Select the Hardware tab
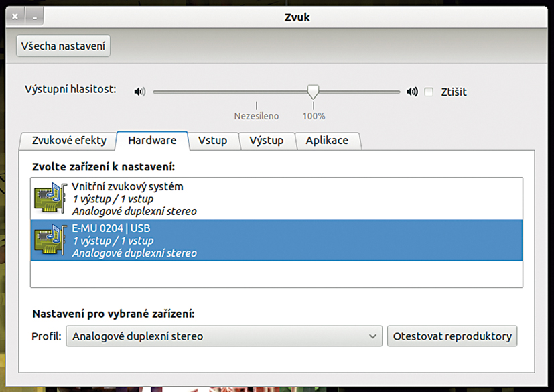The image size is (554, 392). click(x=151, y=141)
